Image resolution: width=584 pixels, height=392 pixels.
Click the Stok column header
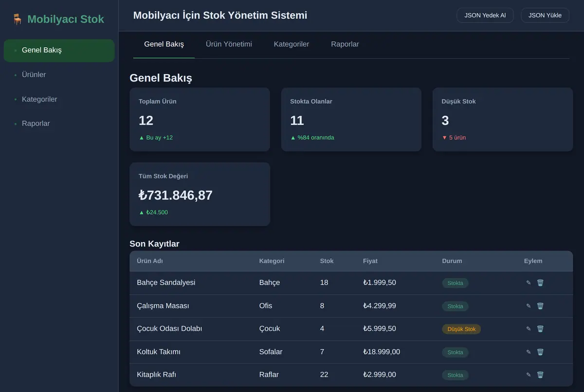point(327,261)
